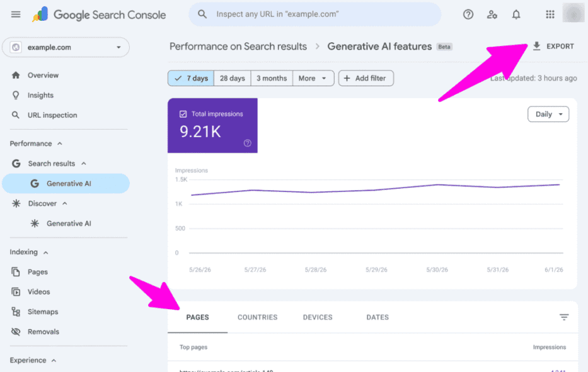Open the Help question mark icon

coord(468,14)
